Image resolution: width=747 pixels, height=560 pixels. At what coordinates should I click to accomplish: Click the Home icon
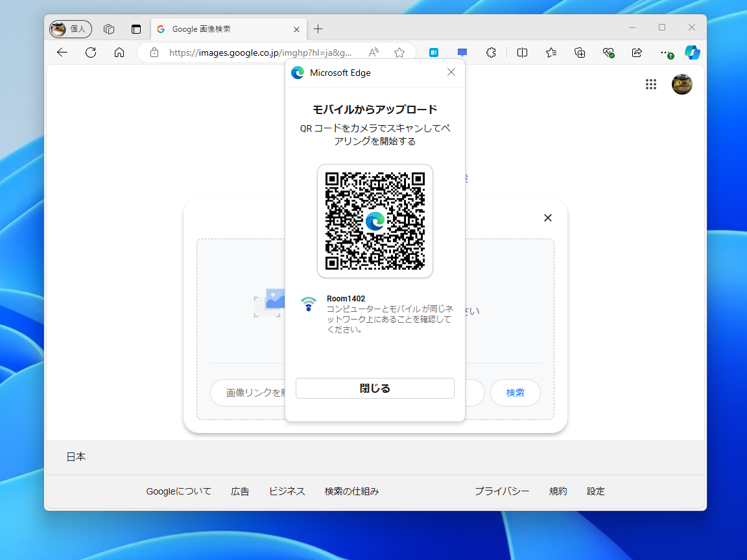point(119,52)
